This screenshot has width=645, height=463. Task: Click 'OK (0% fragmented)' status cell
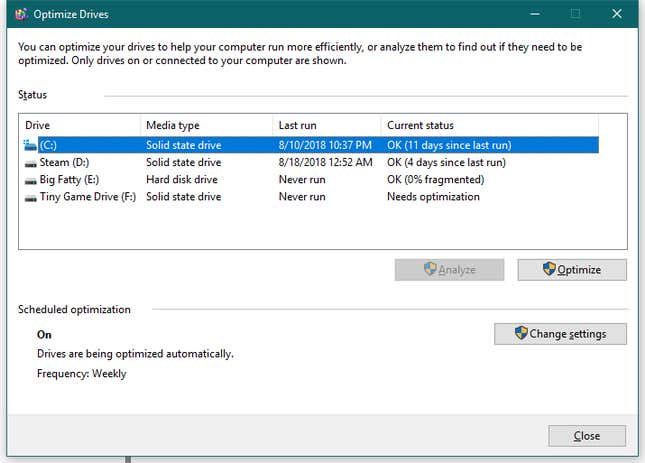436,180
